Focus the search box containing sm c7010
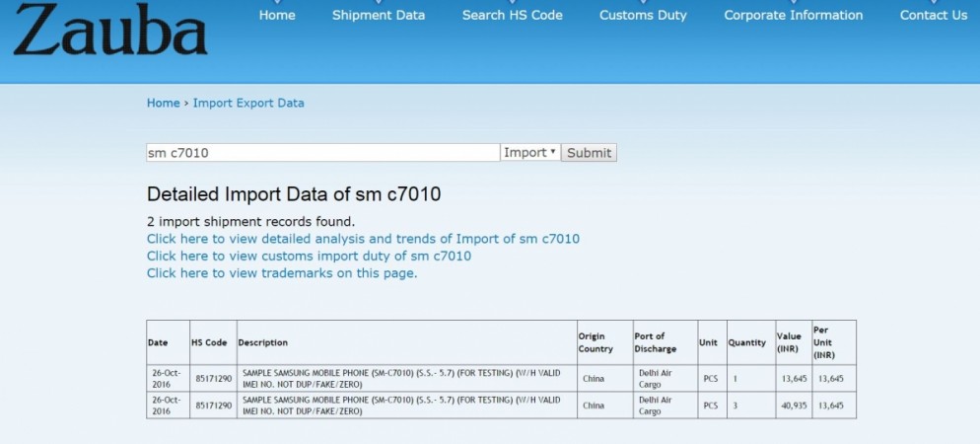The image size is (980, 444). click(x=322, y=153)
